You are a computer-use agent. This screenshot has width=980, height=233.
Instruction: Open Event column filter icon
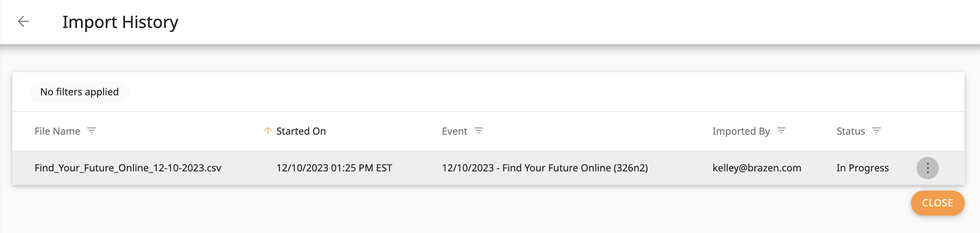(x=479, y=131)
